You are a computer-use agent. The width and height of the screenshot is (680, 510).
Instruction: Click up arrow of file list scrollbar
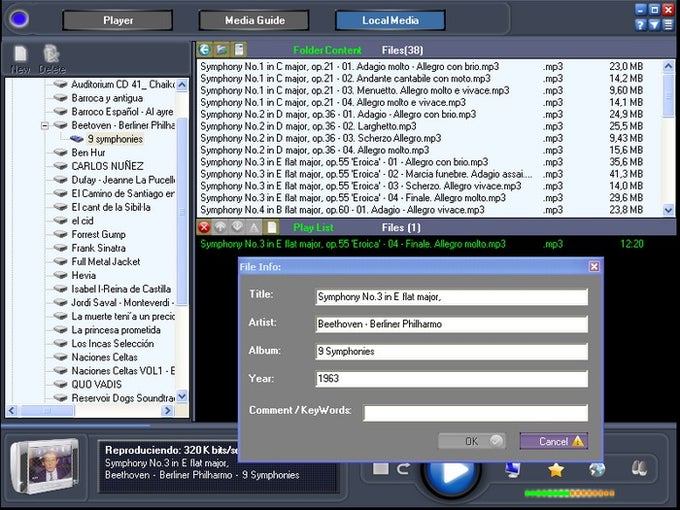[668, 66]
